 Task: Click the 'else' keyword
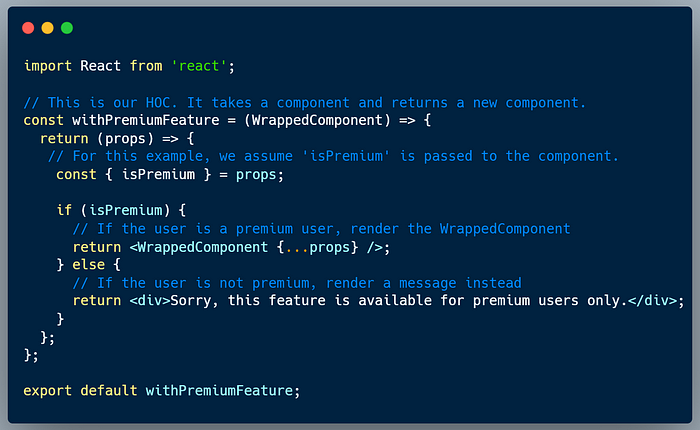88,265
